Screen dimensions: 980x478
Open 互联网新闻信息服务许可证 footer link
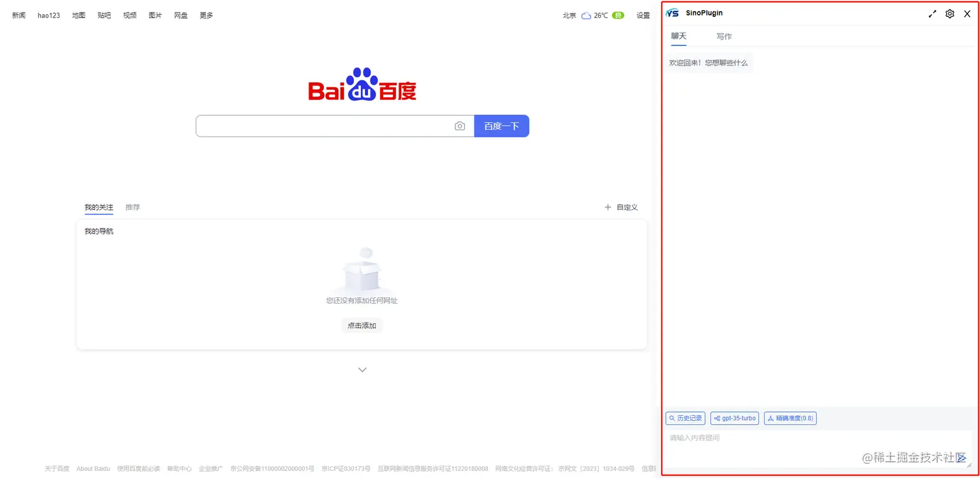click(433, 468)
